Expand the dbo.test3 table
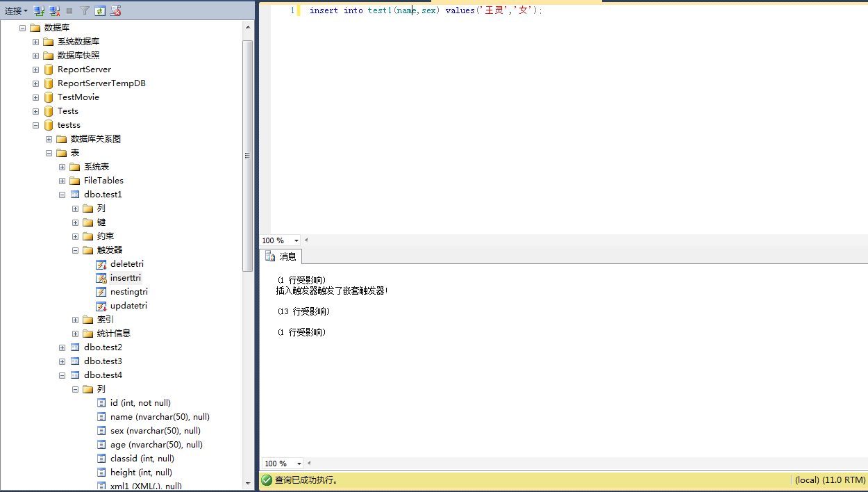This screenshot has height=492, width=868. 62,361
